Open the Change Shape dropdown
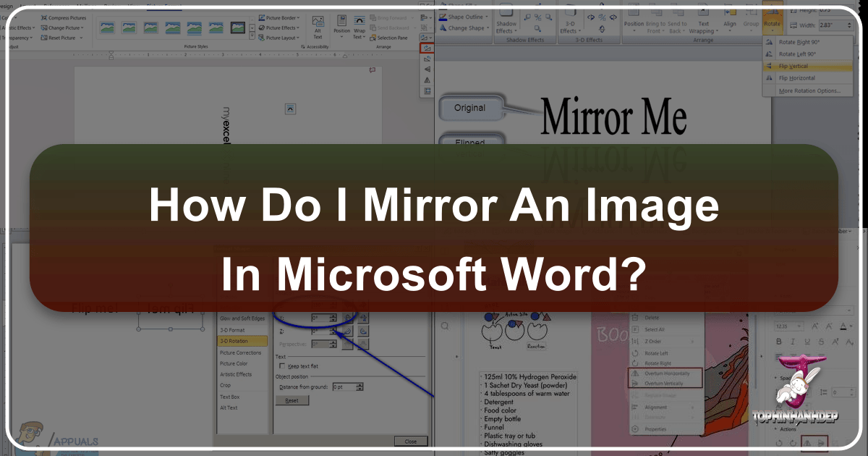This screenshot has width=868, height=456. [467, 28]
